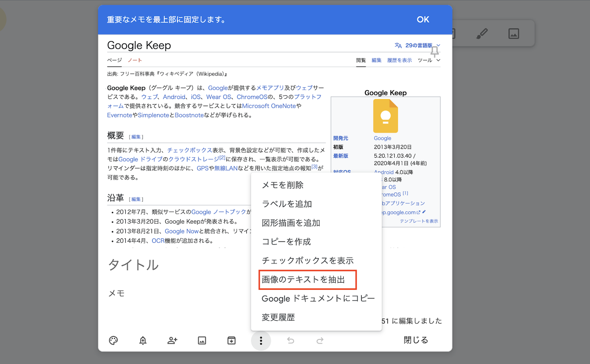The width and height of the screenshot is (590, 364).
Task: Select ラベルを追加 menu entry
Action: 316,204
